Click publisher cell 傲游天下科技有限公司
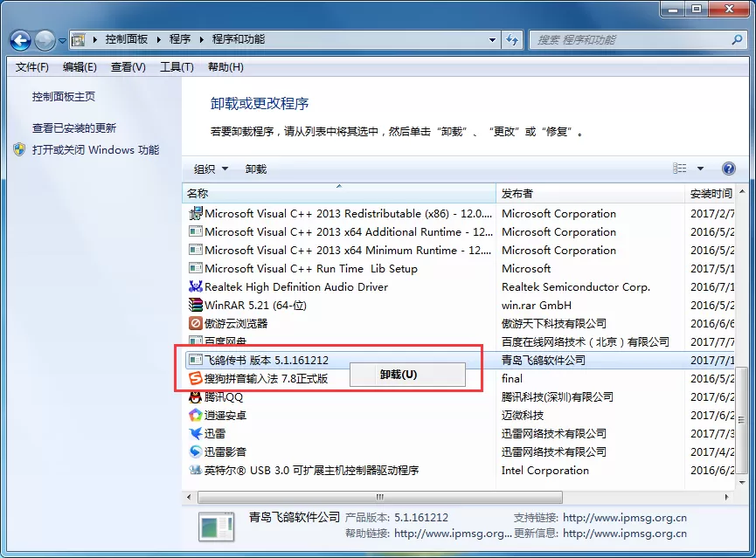 553,323
